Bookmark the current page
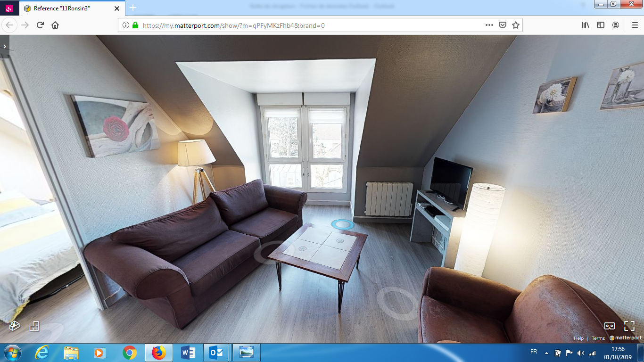644x362 pixels. point(515,25)
